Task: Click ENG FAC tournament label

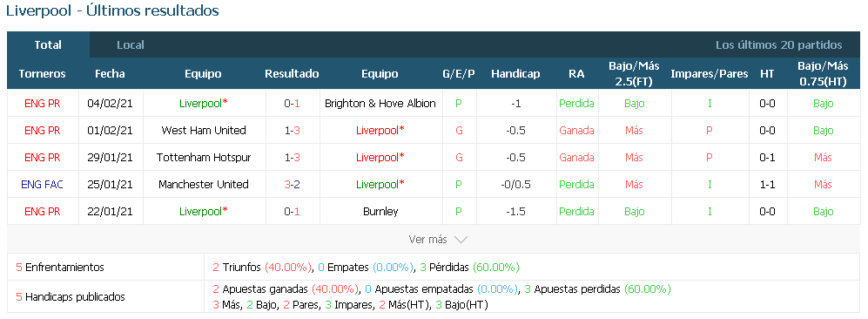Action: [x=42, y=185]
